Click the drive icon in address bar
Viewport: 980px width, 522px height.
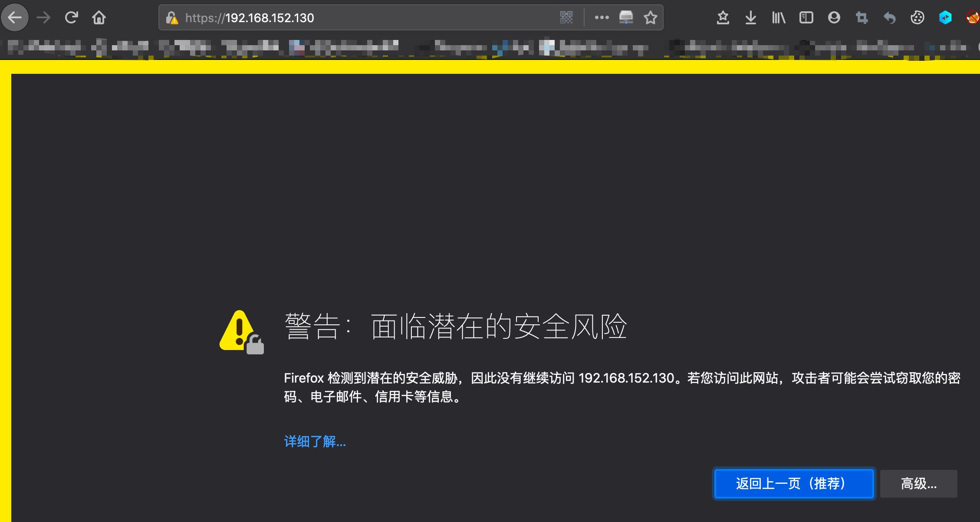click(x=626, y=18)
